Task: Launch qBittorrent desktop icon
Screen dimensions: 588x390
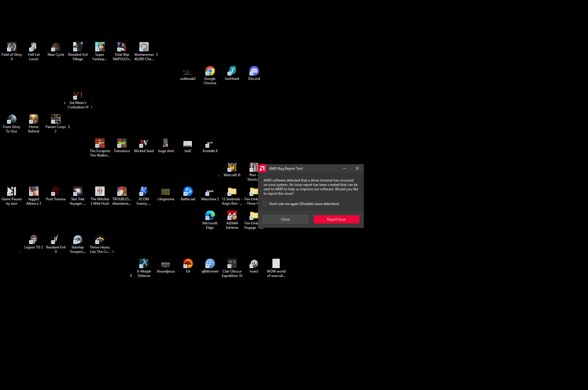Action: (210, 264)
